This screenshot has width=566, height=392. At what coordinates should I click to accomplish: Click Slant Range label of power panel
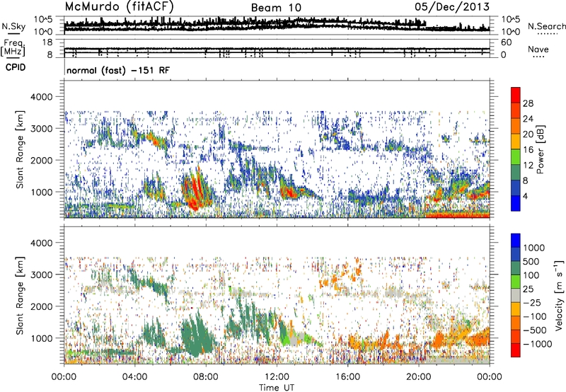click(20, 149)
